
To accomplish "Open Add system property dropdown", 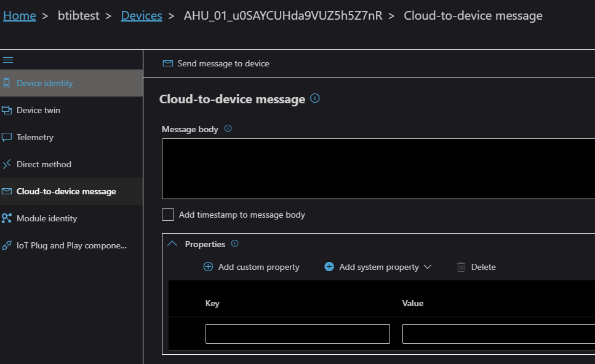I will tap(378, 267).
